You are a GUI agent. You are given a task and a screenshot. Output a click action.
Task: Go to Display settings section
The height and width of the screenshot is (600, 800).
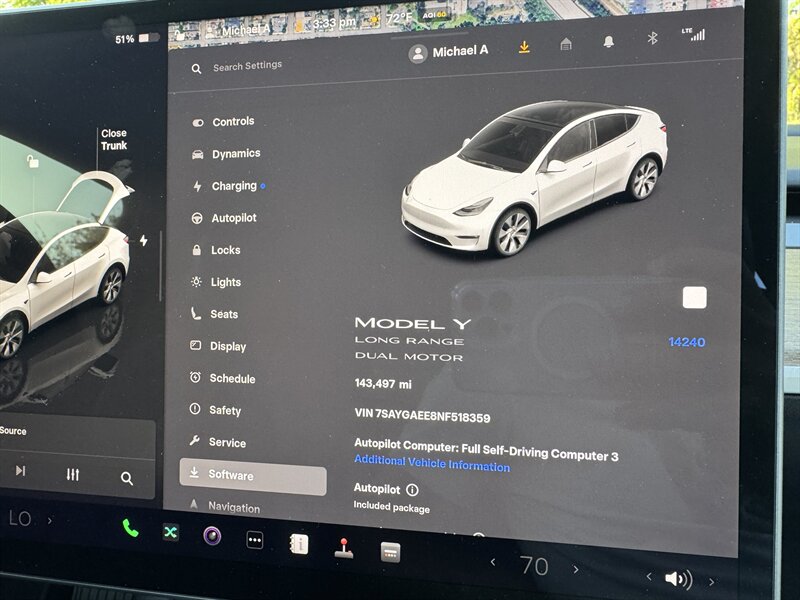point(227,347)
